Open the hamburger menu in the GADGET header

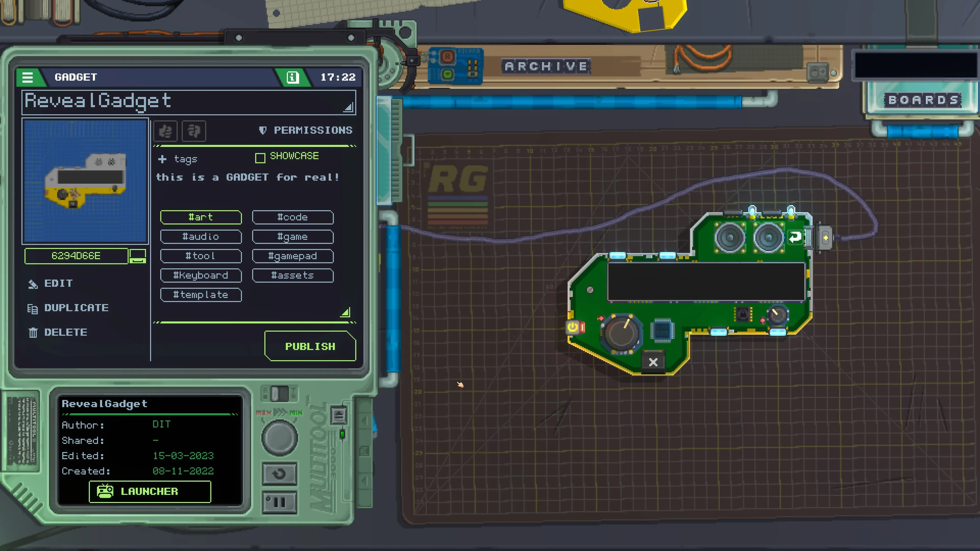coord(27,77)
